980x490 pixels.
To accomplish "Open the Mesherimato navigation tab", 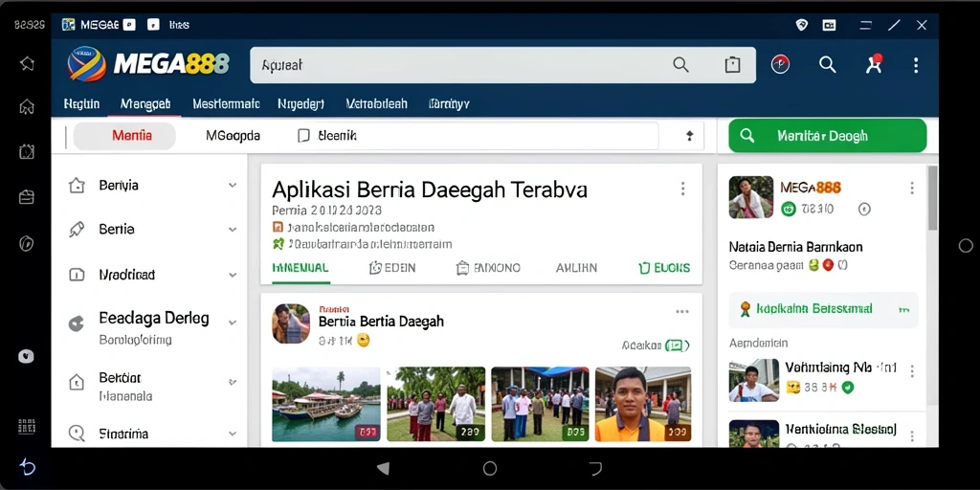I will coord(226,103).
